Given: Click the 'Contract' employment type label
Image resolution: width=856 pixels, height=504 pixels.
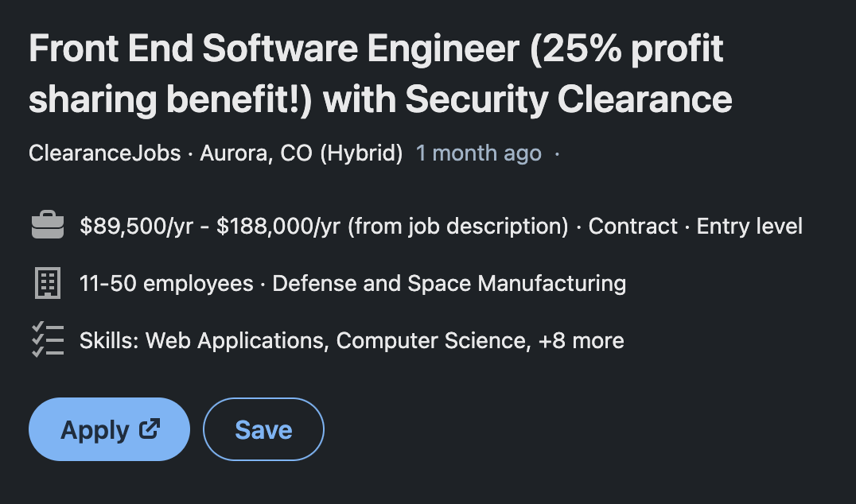Looking at the screenshot, I should [634, 226].
